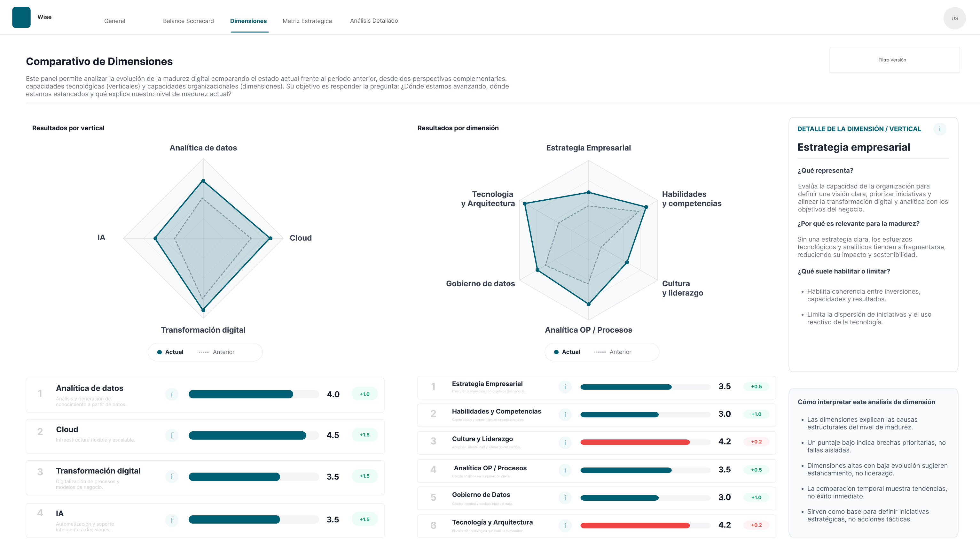Open info icon for Transformación digital row

172,477
